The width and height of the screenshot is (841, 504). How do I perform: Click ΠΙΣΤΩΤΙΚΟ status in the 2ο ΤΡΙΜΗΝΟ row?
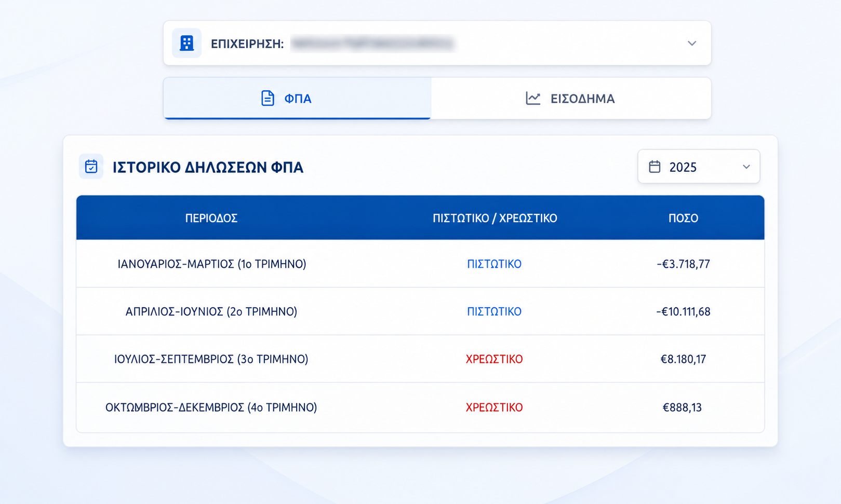(x=494, y=311)
